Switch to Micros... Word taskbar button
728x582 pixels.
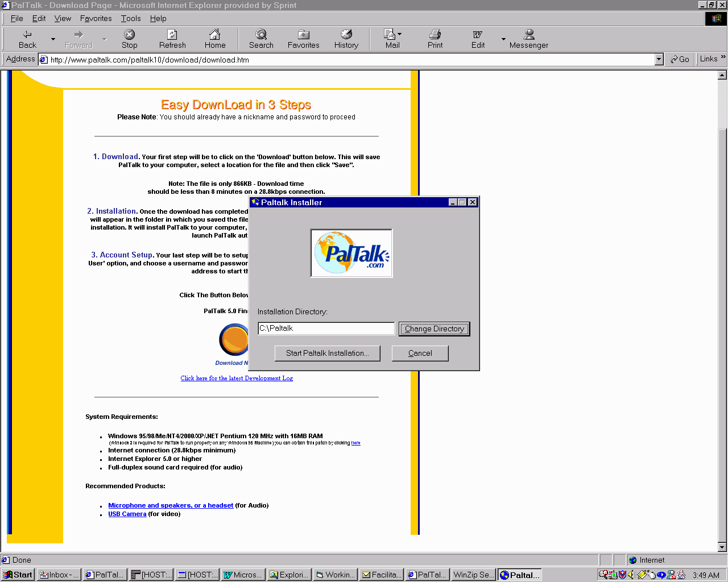[x=243, y=575]
